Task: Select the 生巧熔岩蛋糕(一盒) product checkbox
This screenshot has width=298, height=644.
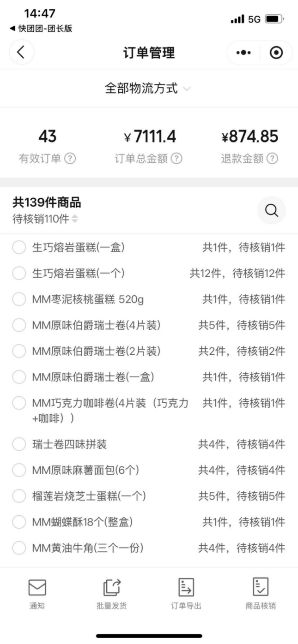Action: click(x=19, y=247)
